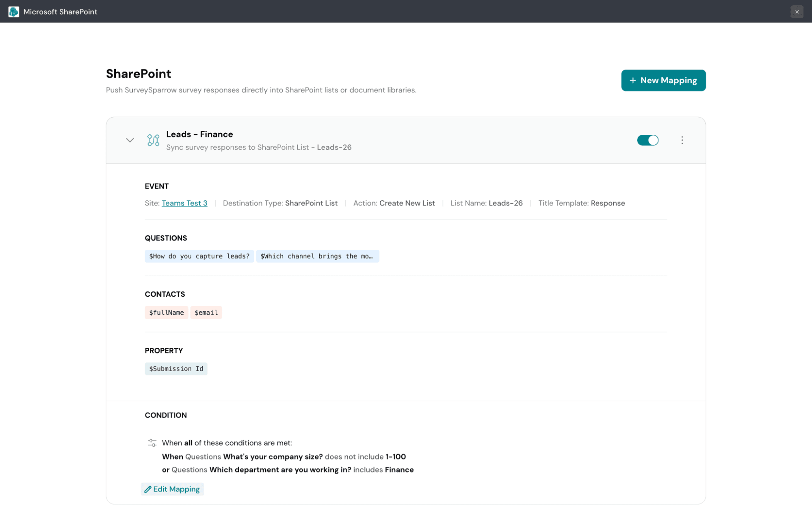Click the Leads-26 list name in subtitle
812x508 pixels.
coord(334,147)
